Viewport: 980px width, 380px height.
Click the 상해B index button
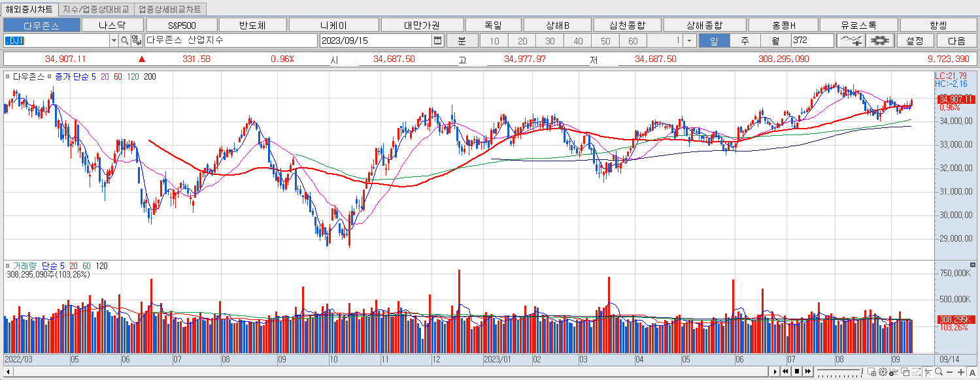[557, 25]
